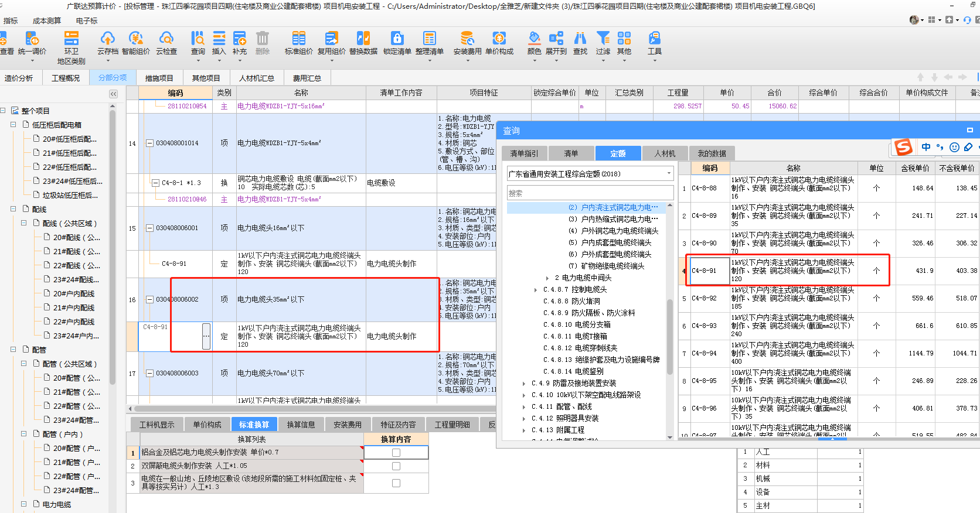
Task: Check box for 铝合金及铝芯电力电缆头 conversion
Action: (x=396, y=453)
